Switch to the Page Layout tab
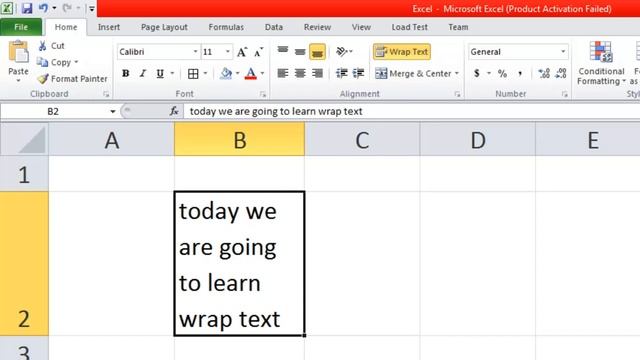This screenshot has height=360, width=640. pos(164,27)
